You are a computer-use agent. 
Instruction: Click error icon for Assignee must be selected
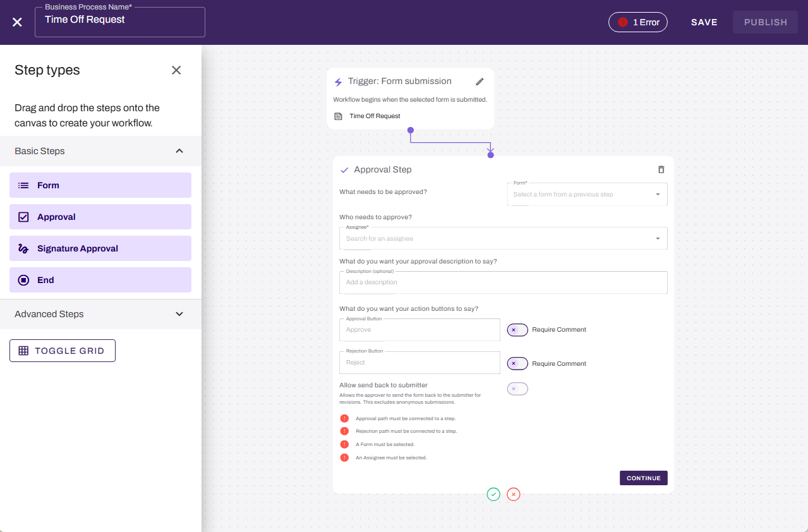344,457
